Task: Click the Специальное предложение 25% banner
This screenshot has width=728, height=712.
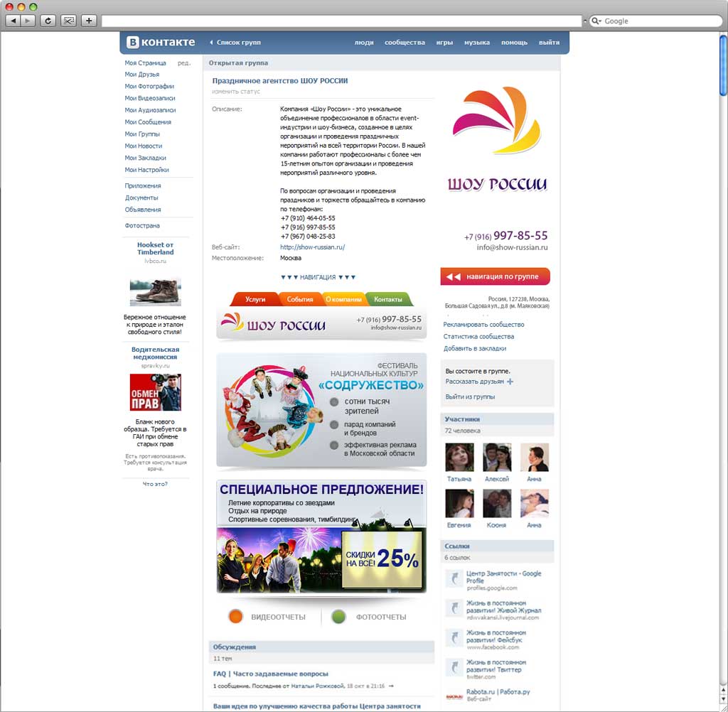Action: pyautogui.click(x=321, y=536)
